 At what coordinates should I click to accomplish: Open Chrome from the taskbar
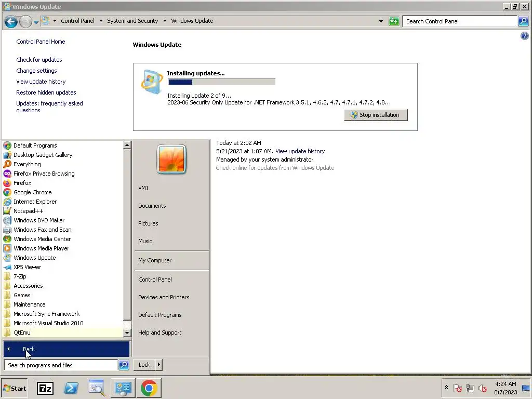point(149,388)
